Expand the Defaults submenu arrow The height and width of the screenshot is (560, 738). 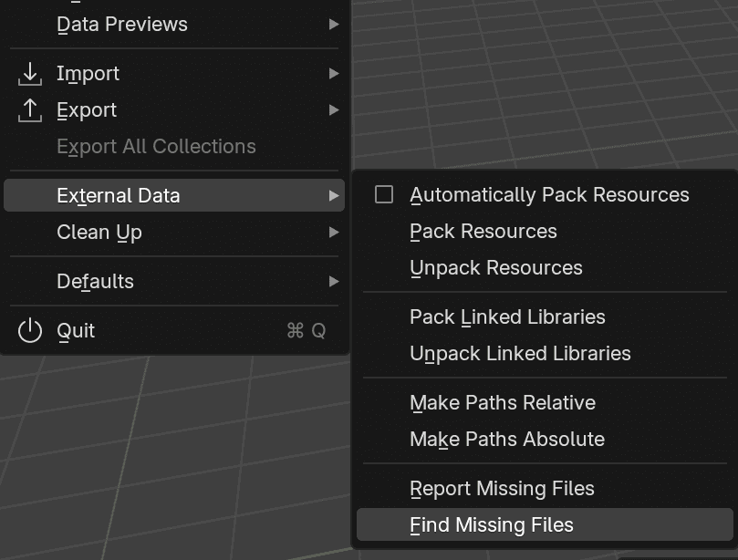click(334, 282)
